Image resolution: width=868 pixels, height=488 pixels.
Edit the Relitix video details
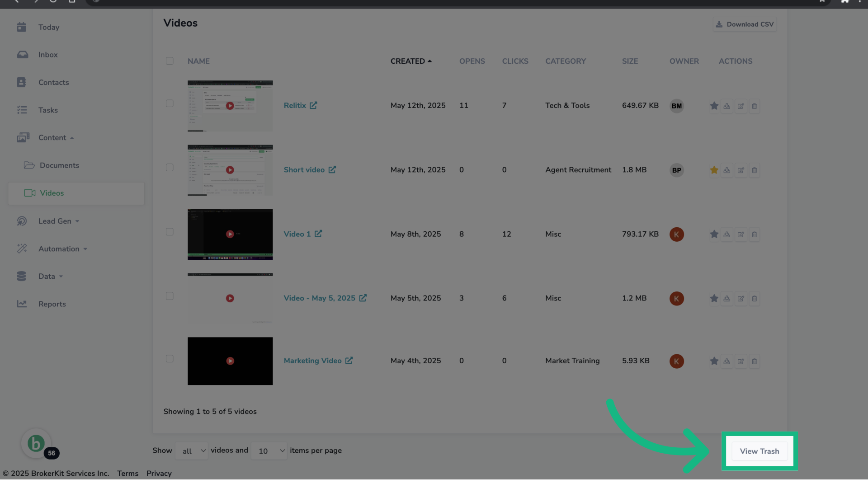click(x=741, y=106)
